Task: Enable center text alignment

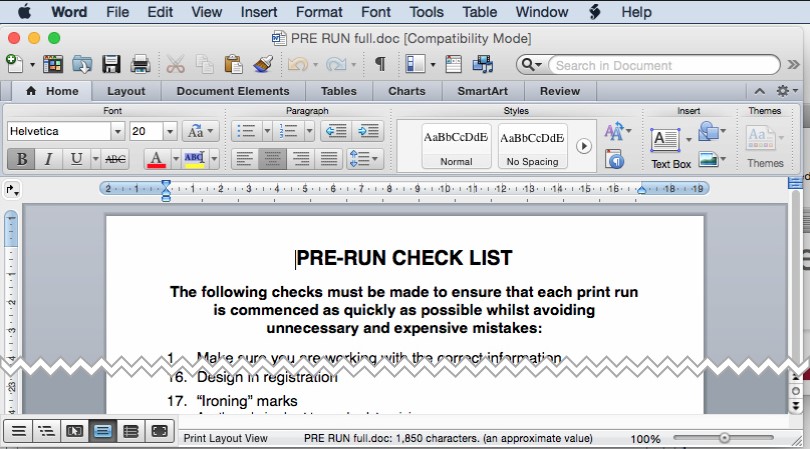Action: (x=272, y=158)
